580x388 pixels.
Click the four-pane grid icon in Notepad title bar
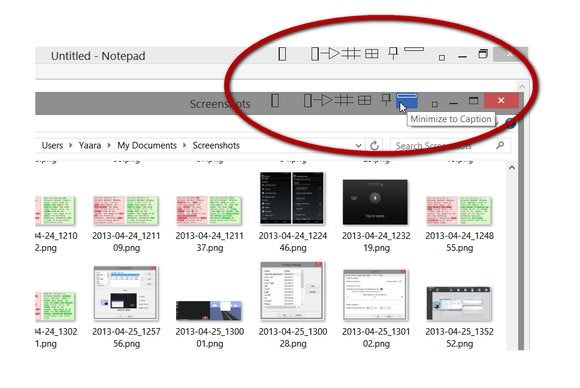[x=372, y=54]
